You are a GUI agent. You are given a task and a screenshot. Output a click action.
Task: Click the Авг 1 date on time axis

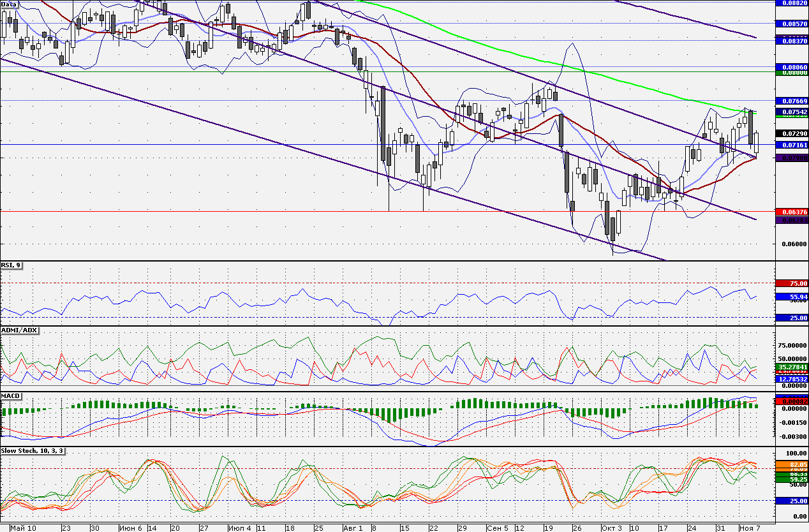[353, 528]
